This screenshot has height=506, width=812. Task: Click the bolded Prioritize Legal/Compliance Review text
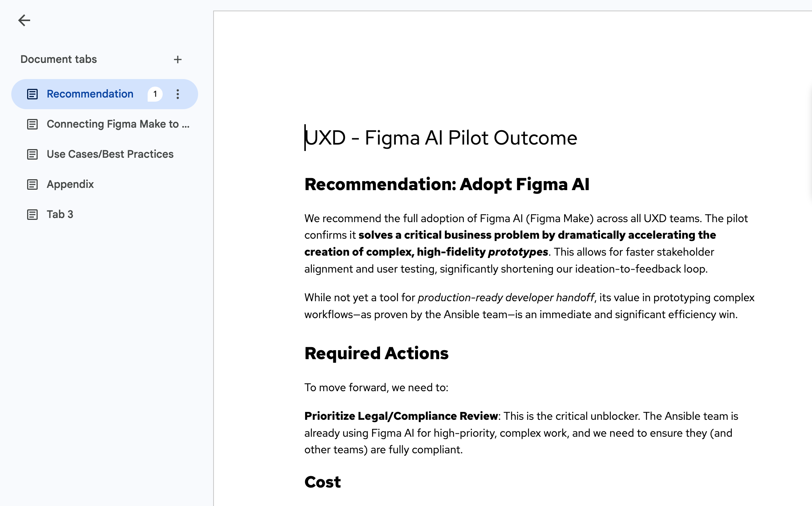point(400,416)
